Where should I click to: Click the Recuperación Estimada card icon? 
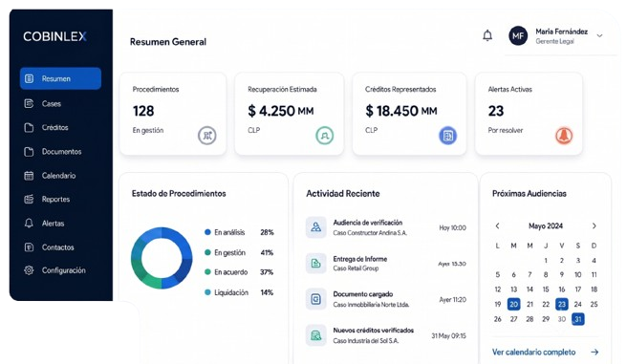point(324,136)
